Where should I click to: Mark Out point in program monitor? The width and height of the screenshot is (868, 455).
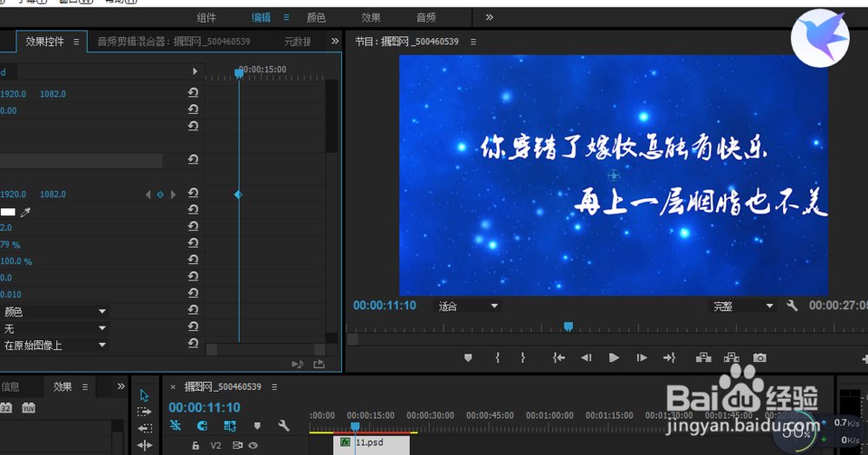[523, 358]
